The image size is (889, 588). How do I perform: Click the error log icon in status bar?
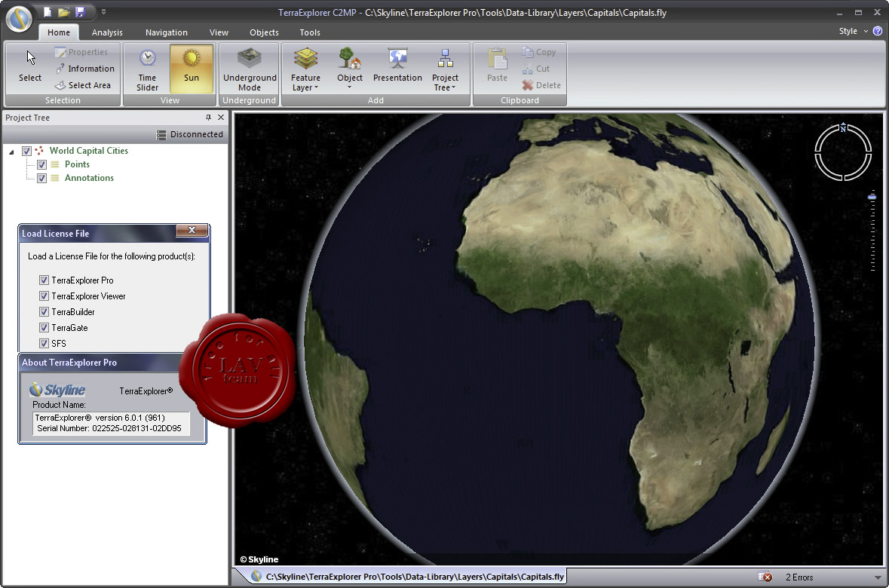pos(765,577)
